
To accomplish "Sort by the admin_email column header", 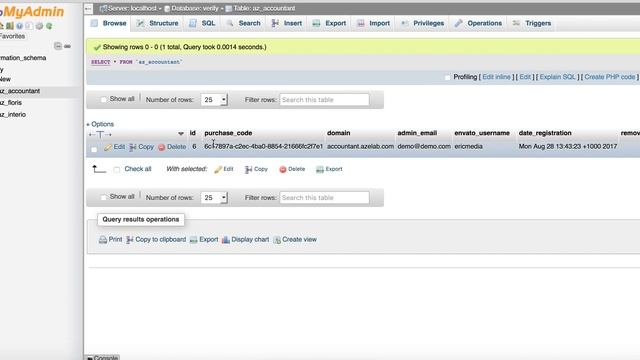I will click(417, 133).
